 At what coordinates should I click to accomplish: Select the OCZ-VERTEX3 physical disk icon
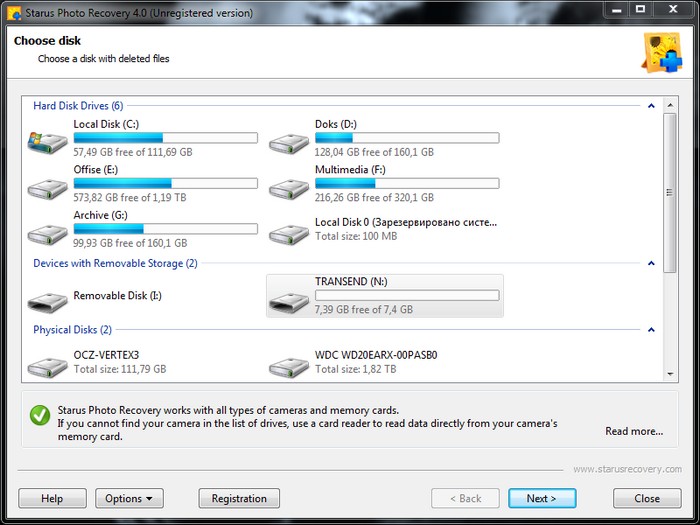(47, 367)
